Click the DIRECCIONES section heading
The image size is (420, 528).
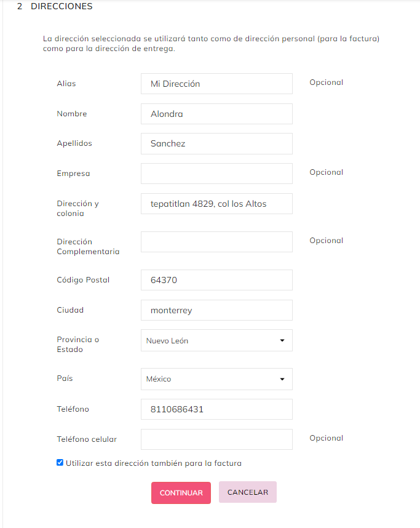pyautogui.click(x=61, y=7)
